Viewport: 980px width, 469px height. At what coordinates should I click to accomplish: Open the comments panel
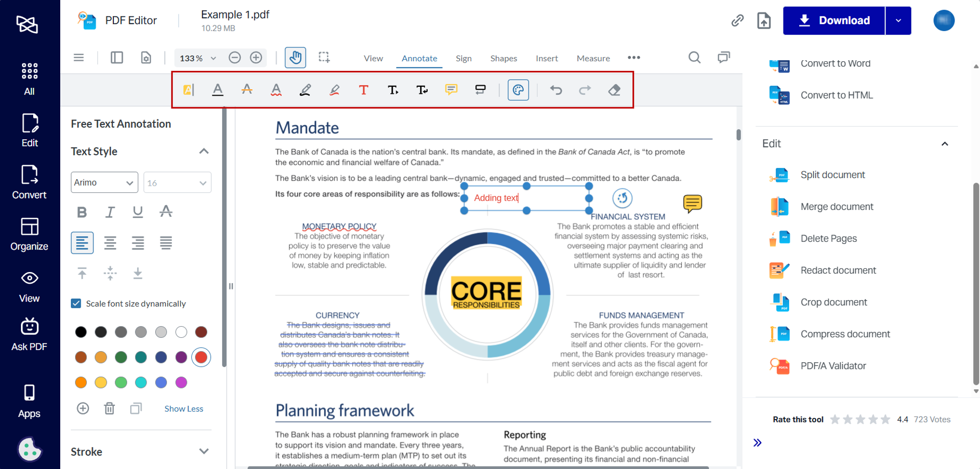coord(724,57)
